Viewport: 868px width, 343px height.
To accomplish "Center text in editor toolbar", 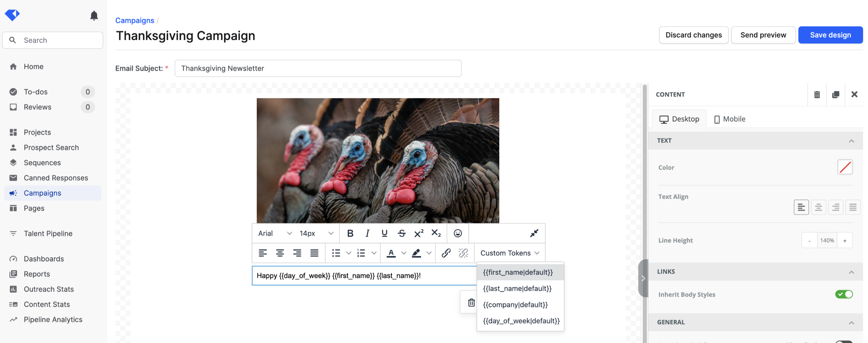I will click(x=280, y=253).
